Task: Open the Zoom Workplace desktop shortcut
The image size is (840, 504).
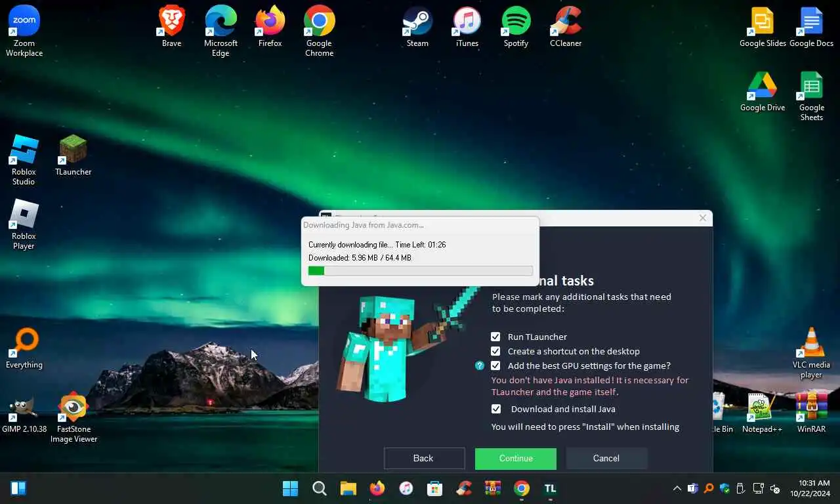Action: (24, 30)
